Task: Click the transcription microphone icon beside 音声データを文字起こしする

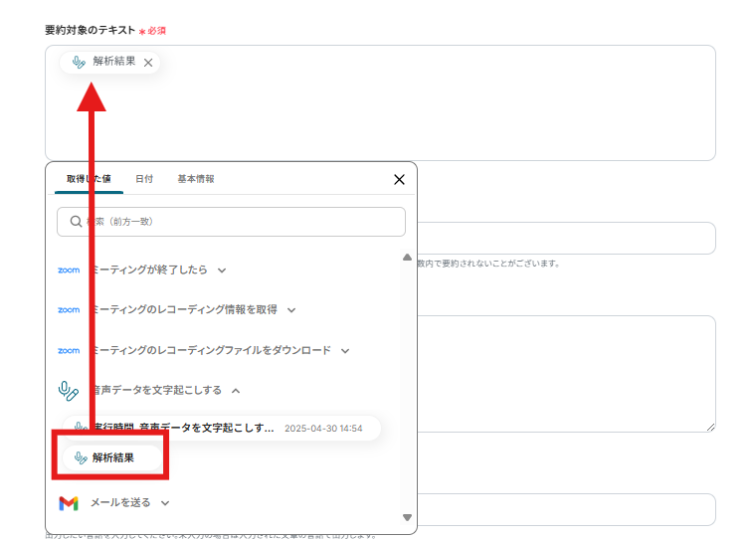Action: coord(69,391)
